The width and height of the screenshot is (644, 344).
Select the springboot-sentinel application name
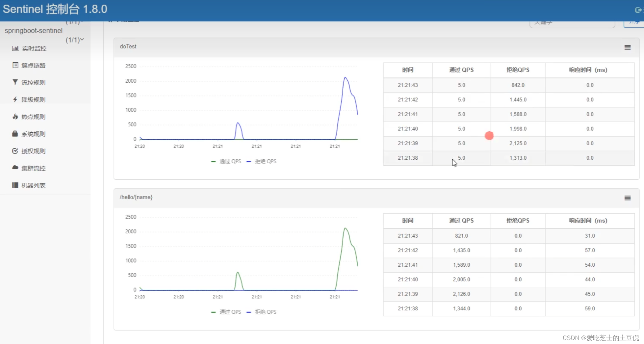(34, 31)
